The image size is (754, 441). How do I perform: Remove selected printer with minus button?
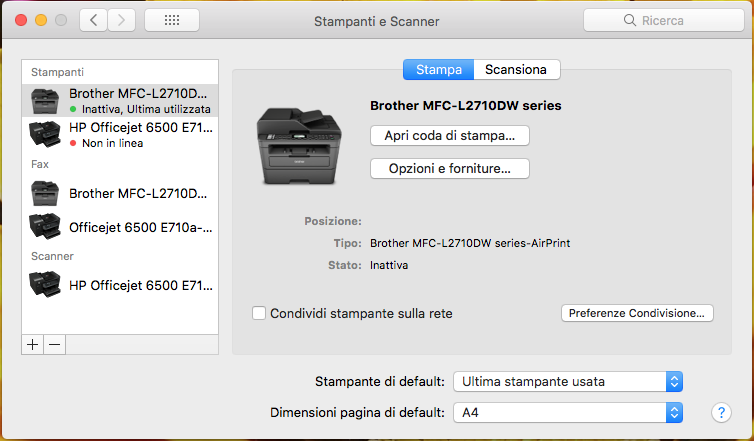pyautogui.click(x=55, y=345)
